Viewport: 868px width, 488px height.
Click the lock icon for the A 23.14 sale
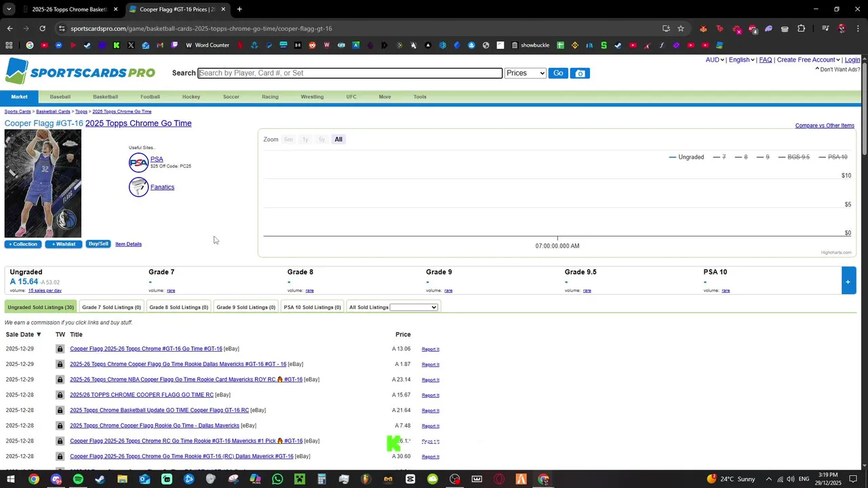(x=60, y=380)
